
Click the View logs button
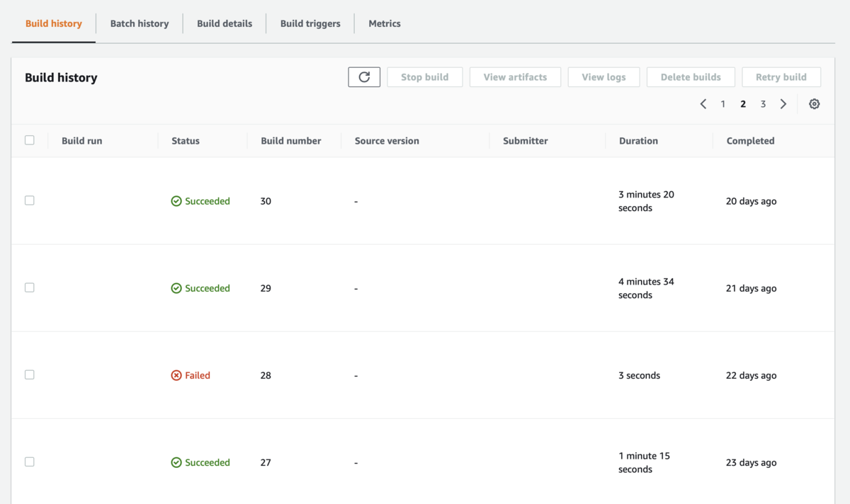[x=603, y=77]
